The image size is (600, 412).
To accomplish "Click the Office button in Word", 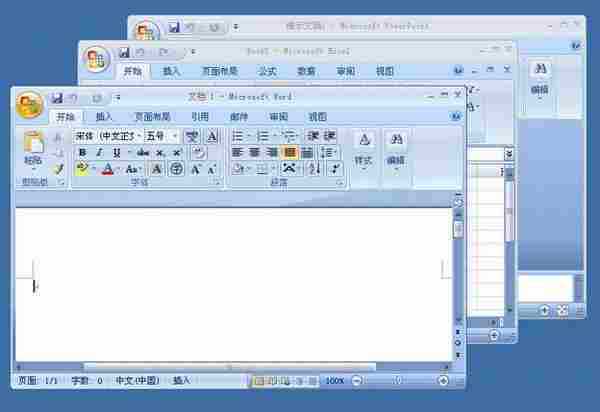I will (x=30, y=103).
